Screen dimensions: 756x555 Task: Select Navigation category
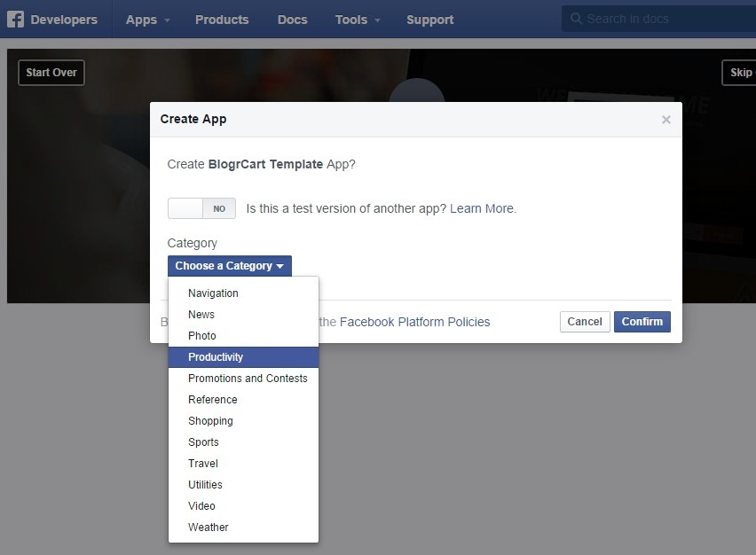(x=243, y=293)
